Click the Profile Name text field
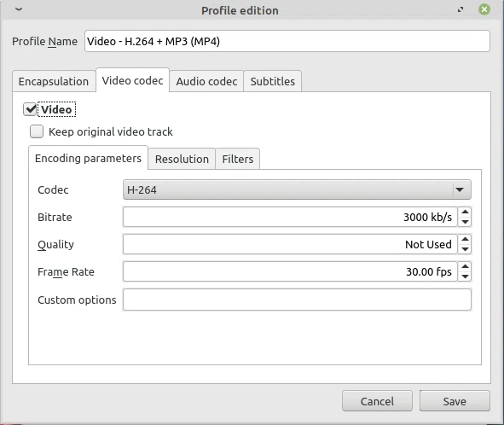Image resolution: width=504 pixels, height=425 pixels. (x=287, y=41)
